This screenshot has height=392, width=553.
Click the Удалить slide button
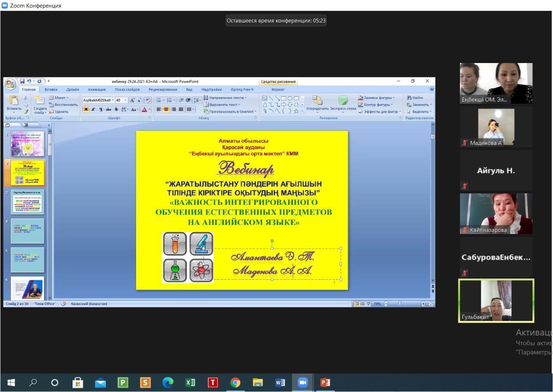pos(60,111)
